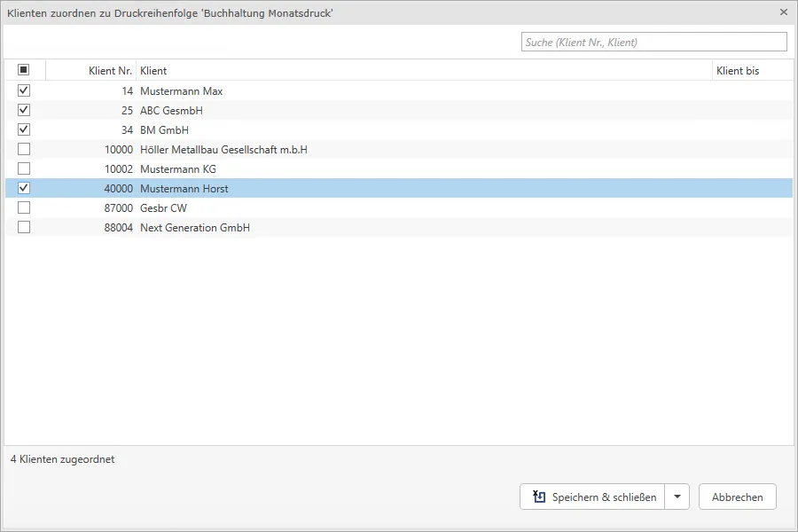The height and width of the screenshot is (532, 798).
Task: Focus the Suche (Klient Nr., Klient) field
Action: pos(654,43)
